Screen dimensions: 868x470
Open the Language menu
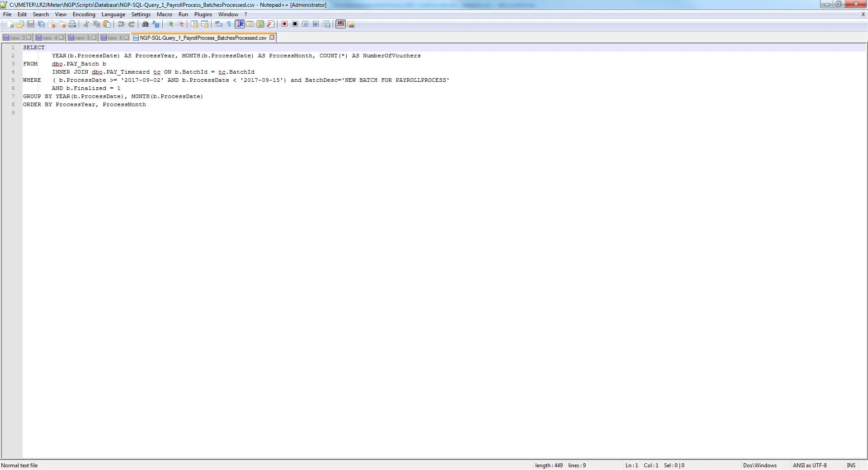(113, 14)
